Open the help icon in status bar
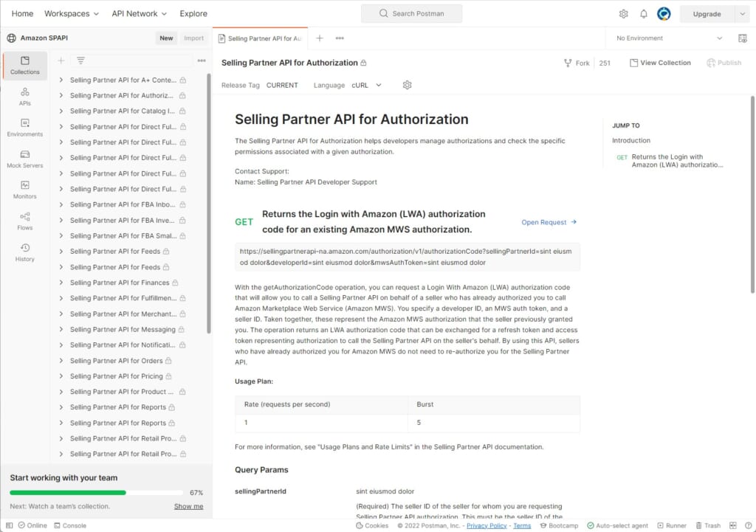 pos(749,525)
